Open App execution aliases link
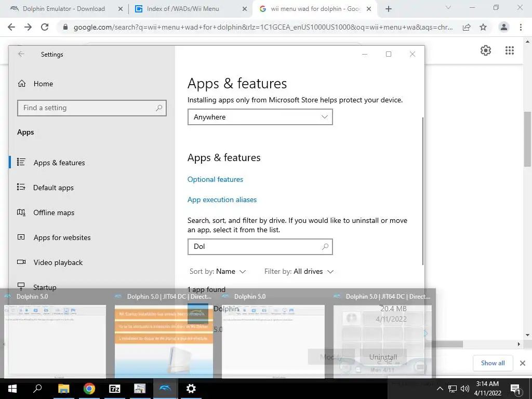 click(222, 200)
